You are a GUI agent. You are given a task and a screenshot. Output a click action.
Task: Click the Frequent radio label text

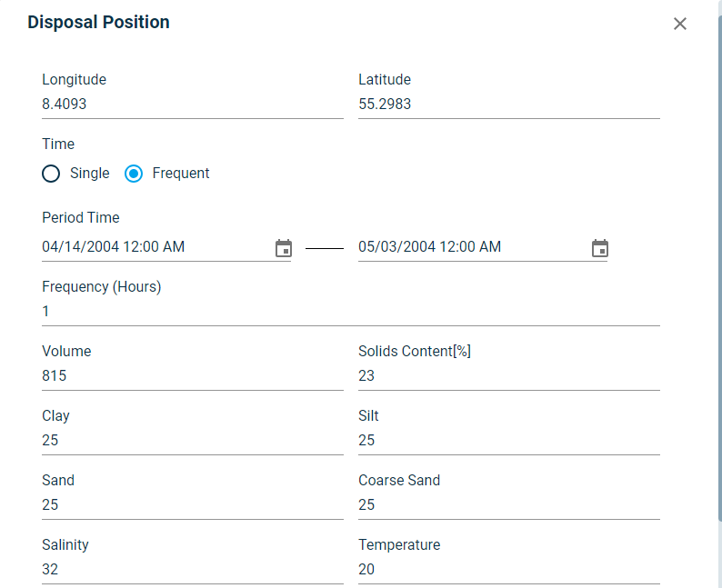point(181,174)
